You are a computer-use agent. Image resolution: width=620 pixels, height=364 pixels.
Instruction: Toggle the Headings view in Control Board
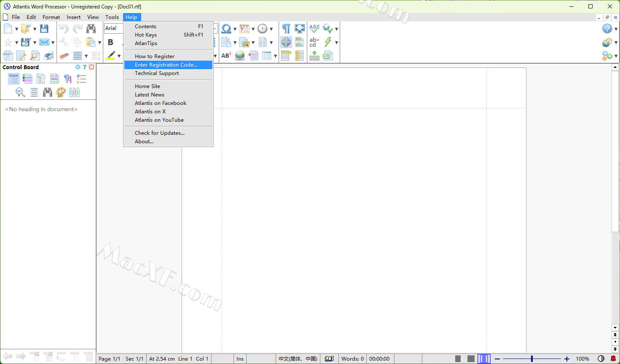(14, 79)
